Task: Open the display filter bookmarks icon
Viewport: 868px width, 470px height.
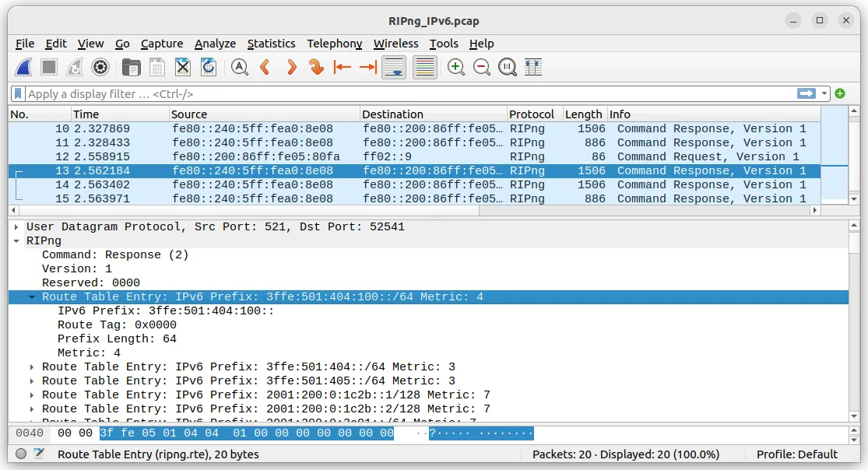Action: (x=18, y=93)
